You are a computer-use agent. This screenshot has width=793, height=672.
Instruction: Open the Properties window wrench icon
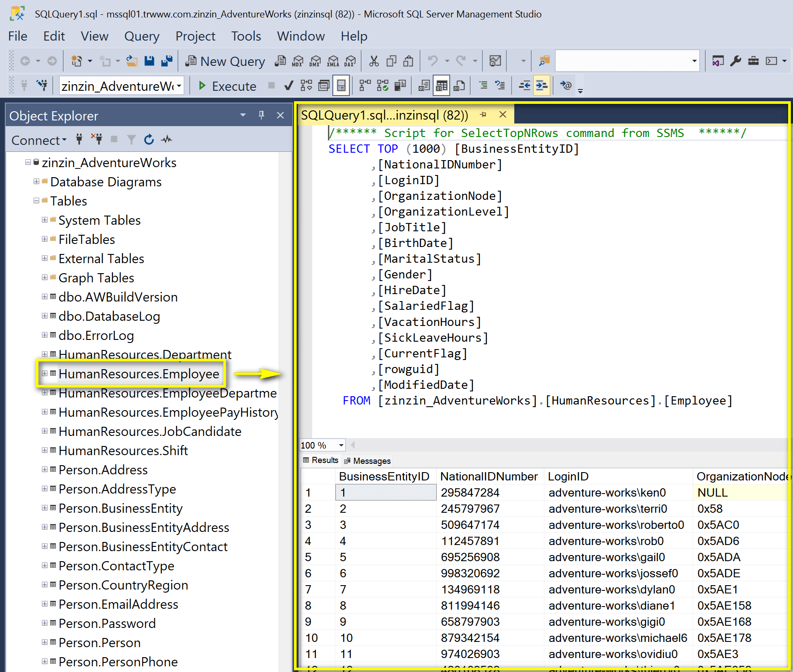click(736, 61)
